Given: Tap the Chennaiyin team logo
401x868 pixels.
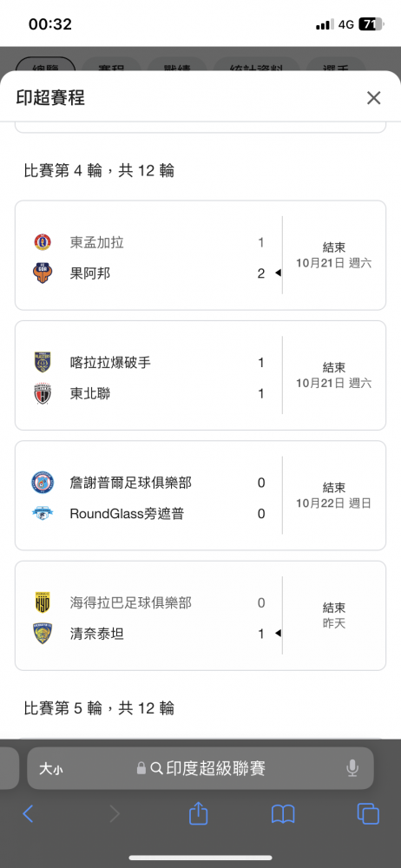Looking at the screenshot, I should (43, 634).
